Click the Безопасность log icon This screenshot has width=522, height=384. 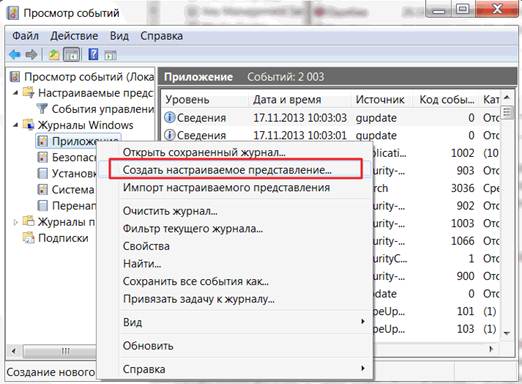click(42, 157)
